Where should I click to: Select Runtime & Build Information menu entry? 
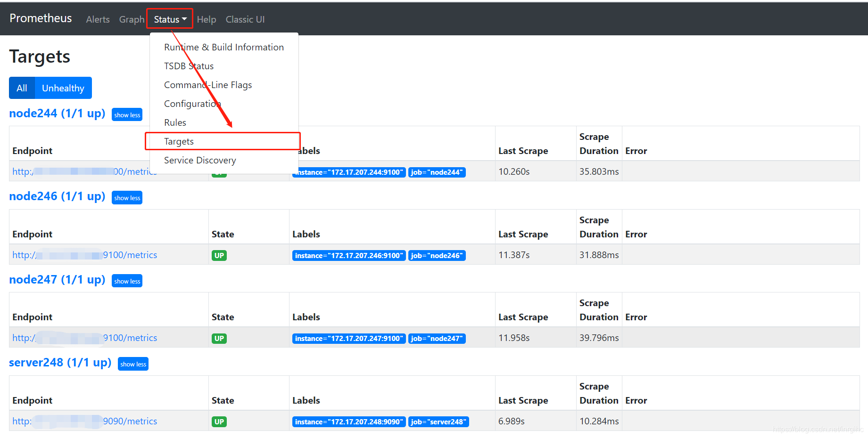pos(224,47)
